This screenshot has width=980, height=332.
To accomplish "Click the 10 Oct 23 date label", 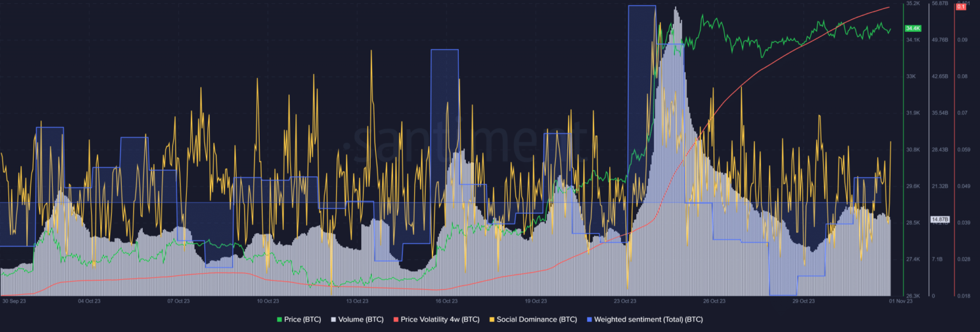I will (267, 301).
